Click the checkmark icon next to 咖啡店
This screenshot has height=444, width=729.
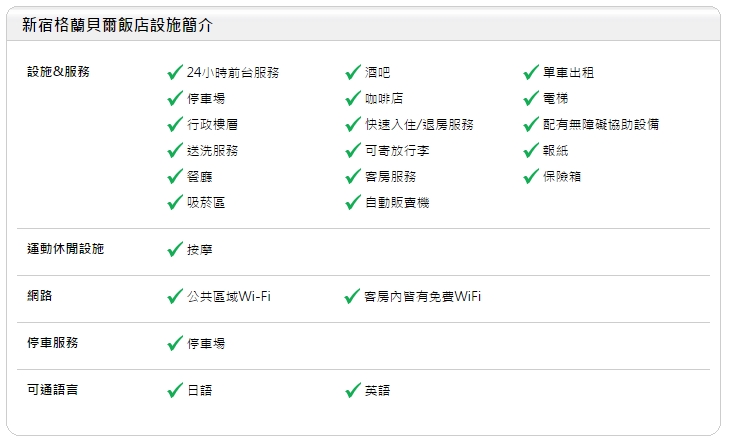point(353,98)
